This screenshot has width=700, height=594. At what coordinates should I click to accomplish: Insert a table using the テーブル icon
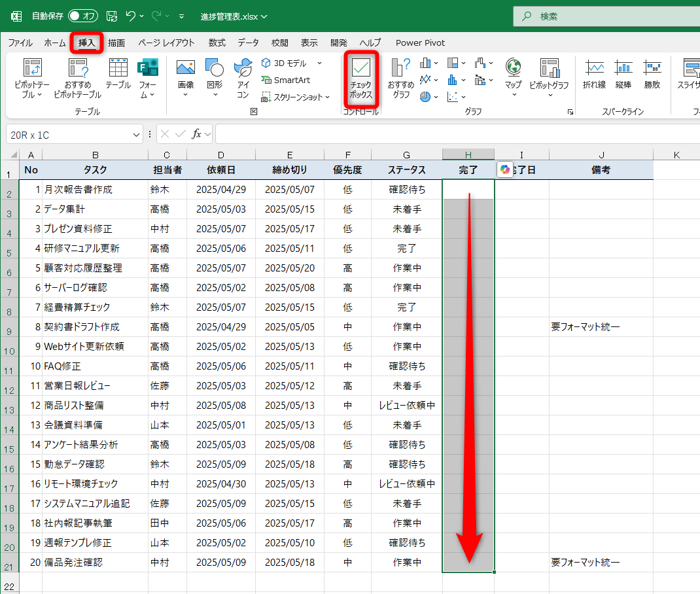118,73
